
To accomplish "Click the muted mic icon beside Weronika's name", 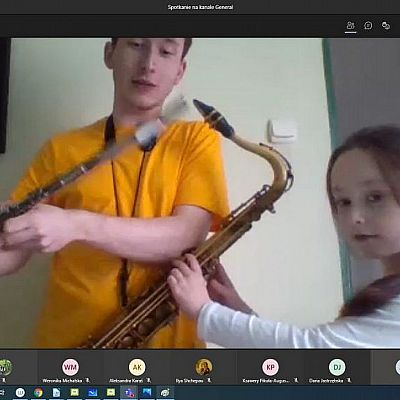I will pos(88,380).
